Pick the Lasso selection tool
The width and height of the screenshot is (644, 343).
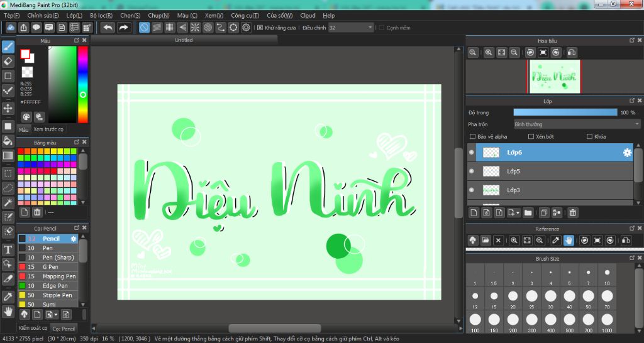(8, 188)
